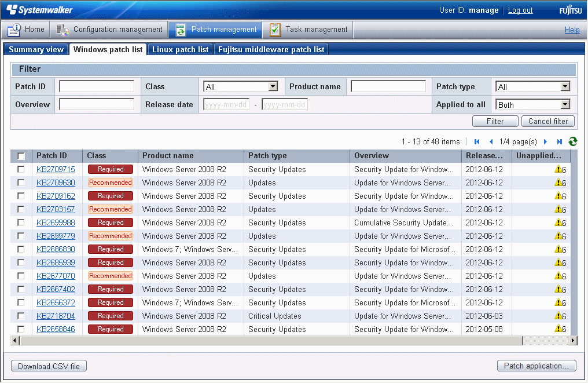The width and height of the screenshot is (588, 383).
Task: Click the Release date start field
Action: point(226,104)
